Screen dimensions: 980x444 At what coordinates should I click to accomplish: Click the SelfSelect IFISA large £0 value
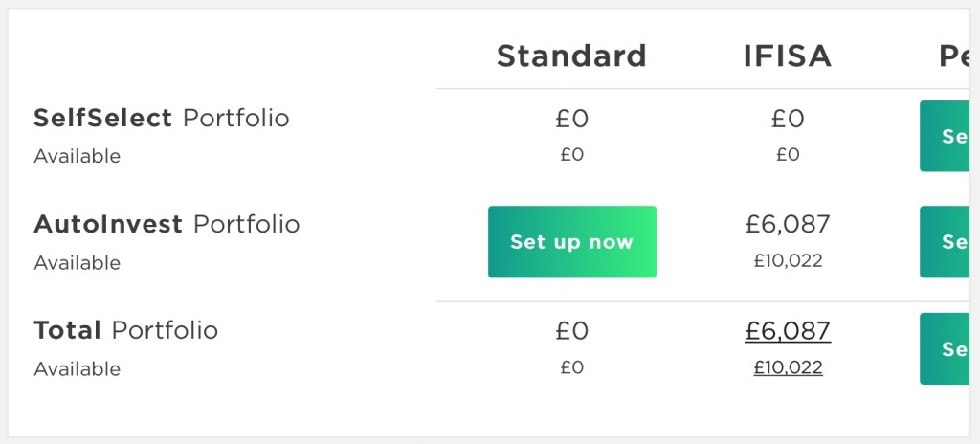tap(788, 119)
